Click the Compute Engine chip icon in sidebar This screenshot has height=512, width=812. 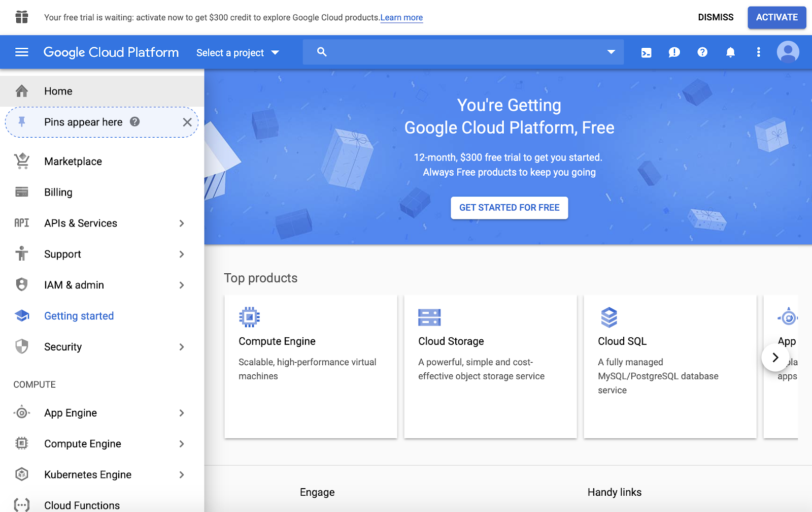22,443
